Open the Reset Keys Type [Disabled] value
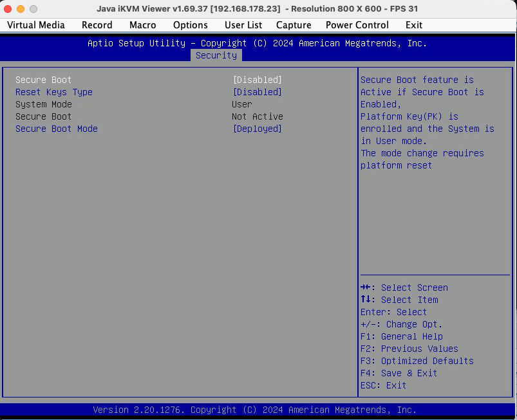The width and height of the screenshot is (517, 420). coord(257,92)
